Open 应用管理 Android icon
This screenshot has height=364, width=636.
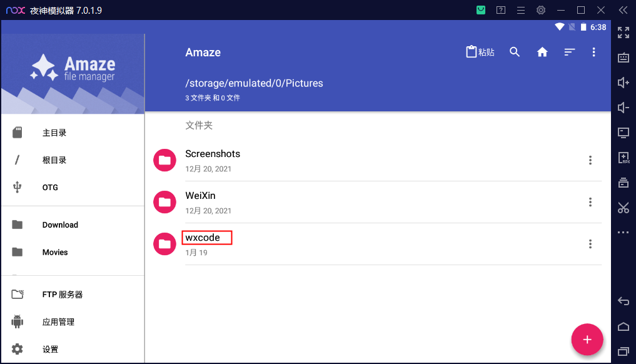tap(17, 322)
